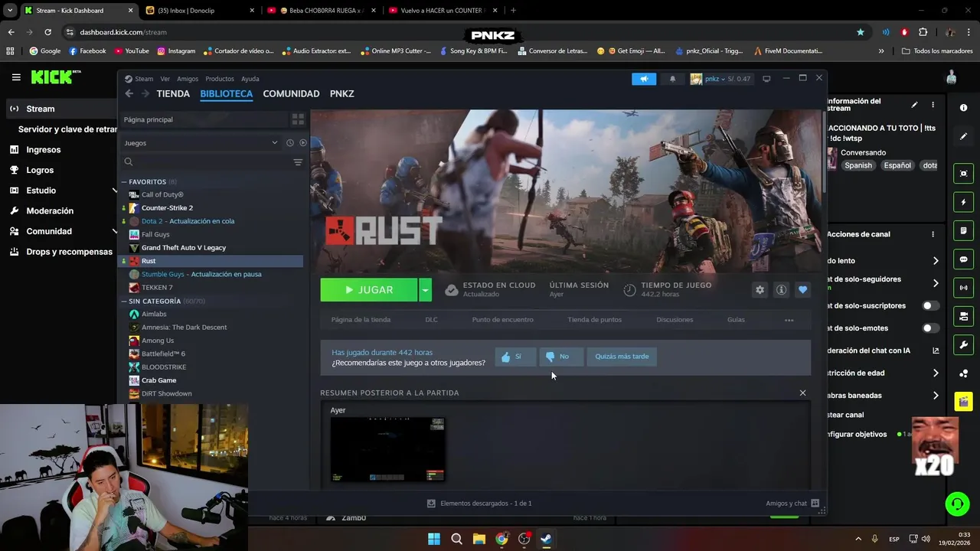Open Juegos library filter dropdown

[x=201, y=143]
